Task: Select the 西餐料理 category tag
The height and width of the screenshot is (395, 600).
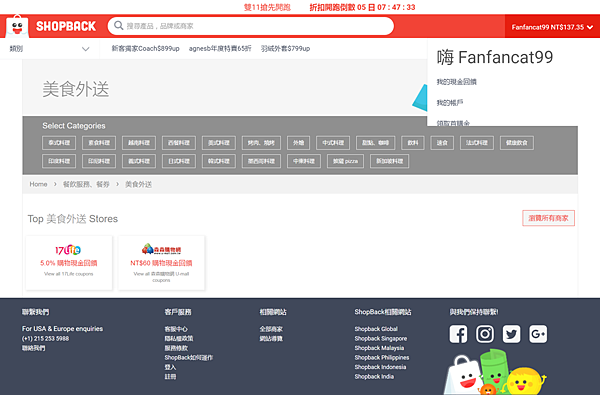Action: coord(179,143)
